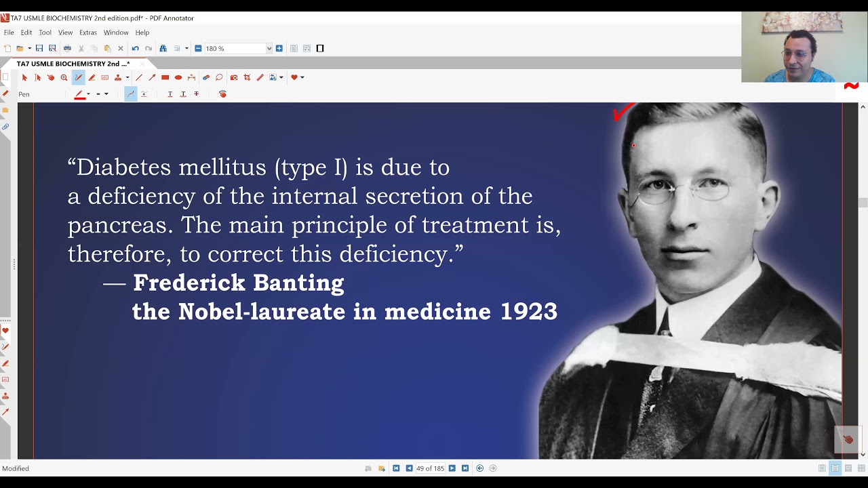868x488 pixels.
Task: Select the Eraser tool
Action: tap(206, 77)
